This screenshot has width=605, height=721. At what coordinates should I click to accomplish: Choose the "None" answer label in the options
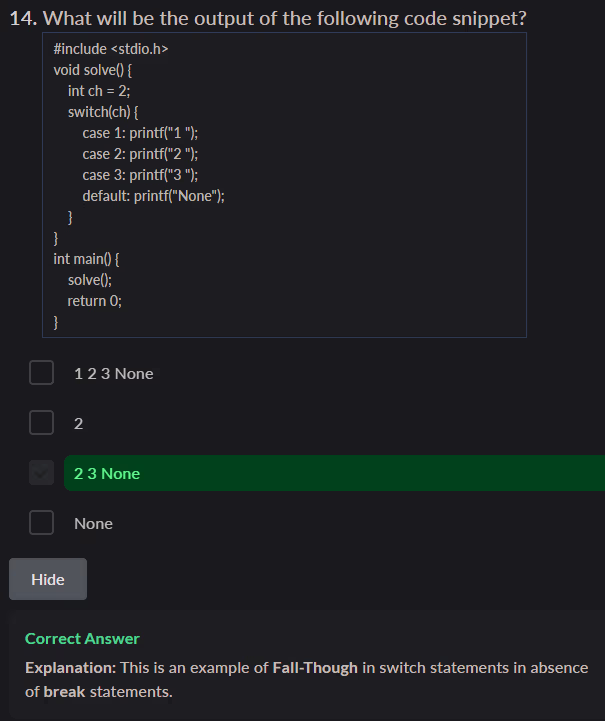[x=93, y=523]
